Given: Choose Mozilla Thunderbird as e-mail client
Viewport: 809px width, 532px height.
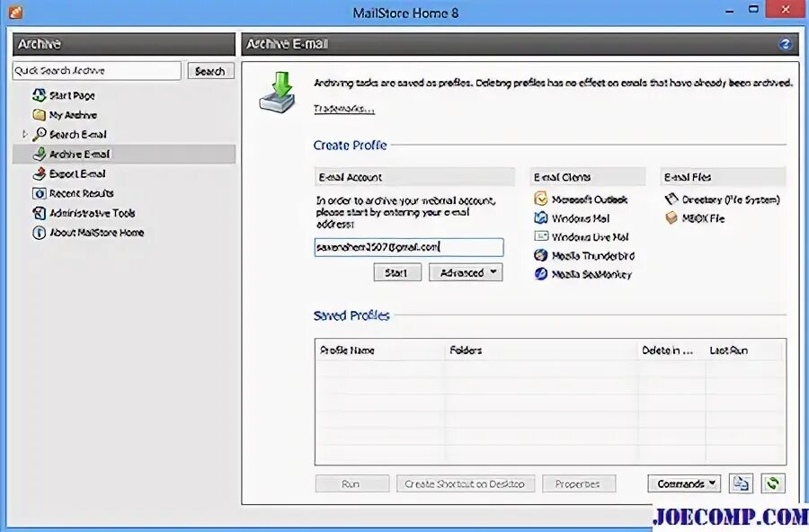Looking at the screenshot, I should pyautogui.click(x=593, y=255).
